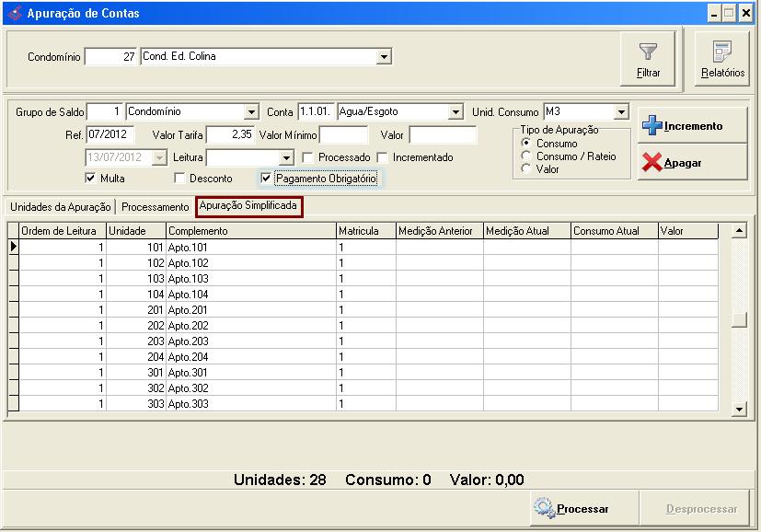Open the Processamento tab

tap(156, 207)
